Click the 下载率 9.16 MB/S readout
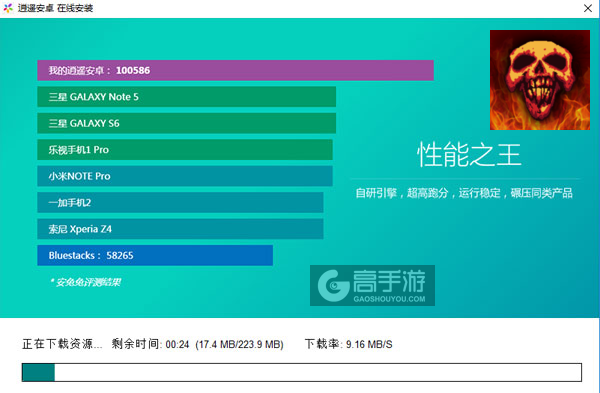The image size is (600, 393). coord(348,344)
